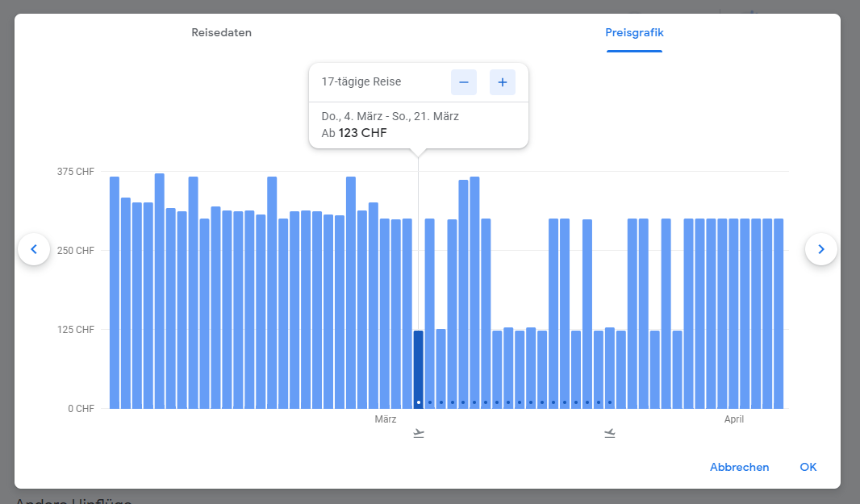Show later dates with the right chevron
This screenshot has width=860, height=504.
820,249
